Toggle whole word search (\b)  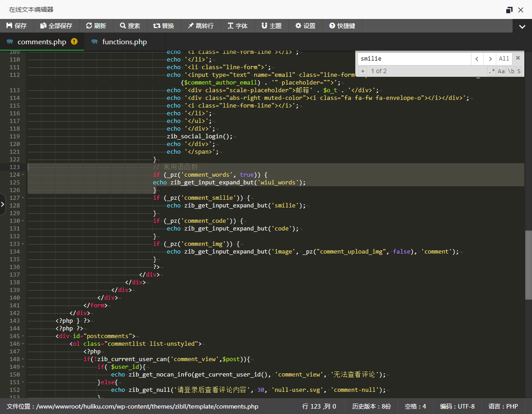tap(511, 71)
